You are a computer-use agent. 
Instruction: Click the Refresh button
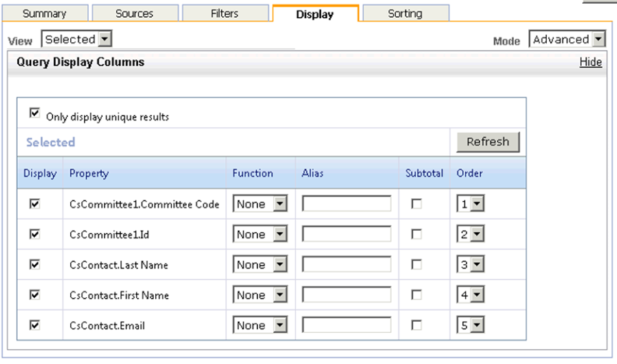[x=488, y=142]
